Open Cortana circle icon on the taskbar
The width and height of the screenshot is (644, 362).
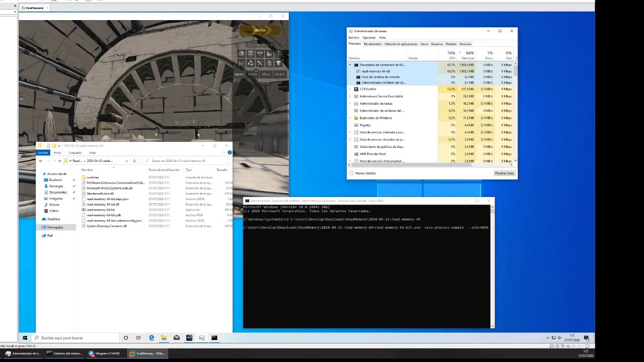(126, 338)
